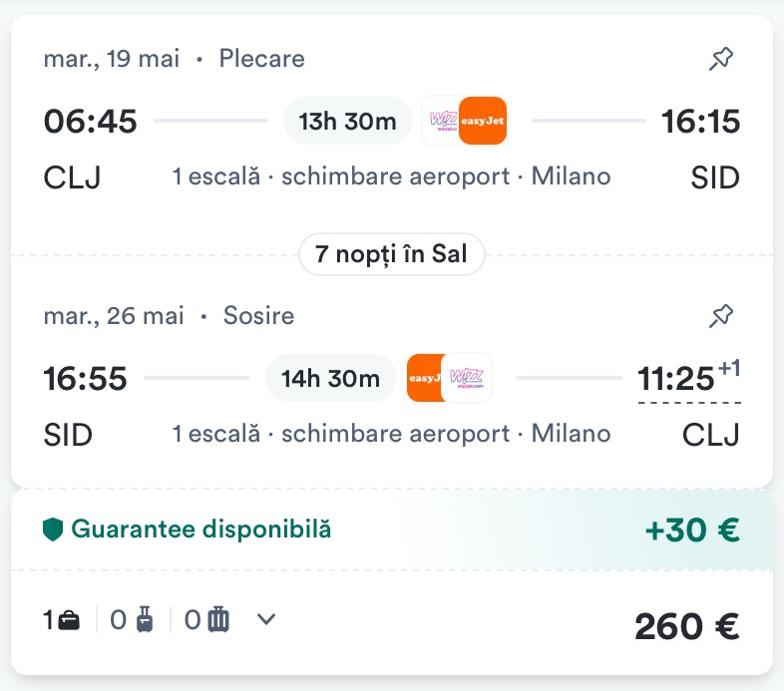
Task: Expand the baggage details chevron
Action: tap(265, 619)
